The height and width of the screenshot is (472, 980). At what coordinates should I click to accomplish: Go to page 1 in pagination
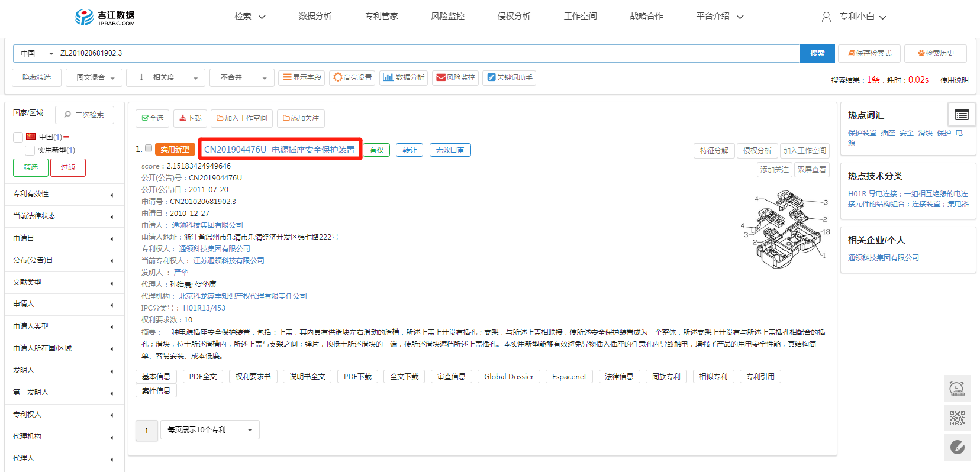coord(146,430)
